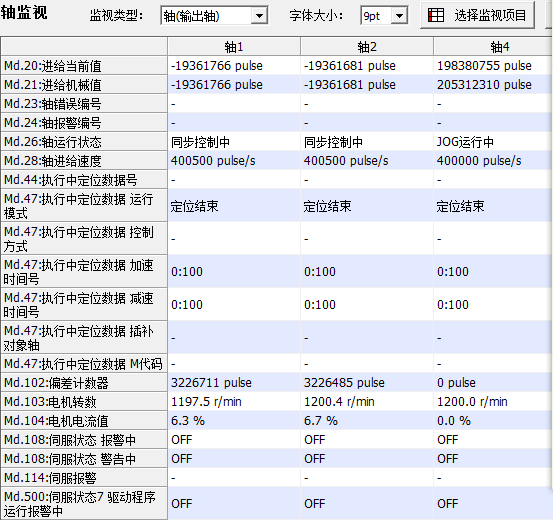Open the 监视类型 dropdown arrow
The height and width of the screenshot is (520, 553).
[x=259, y=16]
